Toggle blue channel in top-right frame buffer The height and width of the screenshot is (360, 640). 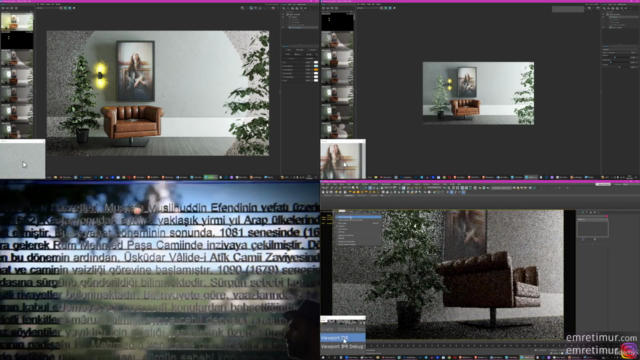tap(390, 8)
